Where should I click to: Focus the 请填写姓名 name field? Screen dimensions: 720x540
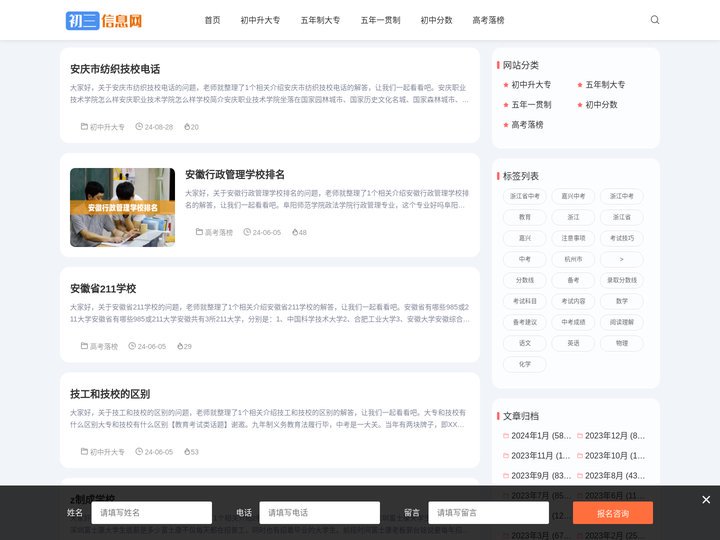(x=152, y=513)
